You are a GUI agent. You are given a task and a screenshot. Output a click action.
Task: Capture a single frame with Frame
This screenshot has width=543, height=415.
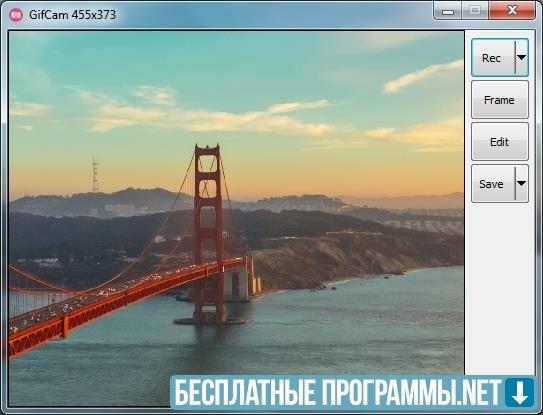(500, 100)
